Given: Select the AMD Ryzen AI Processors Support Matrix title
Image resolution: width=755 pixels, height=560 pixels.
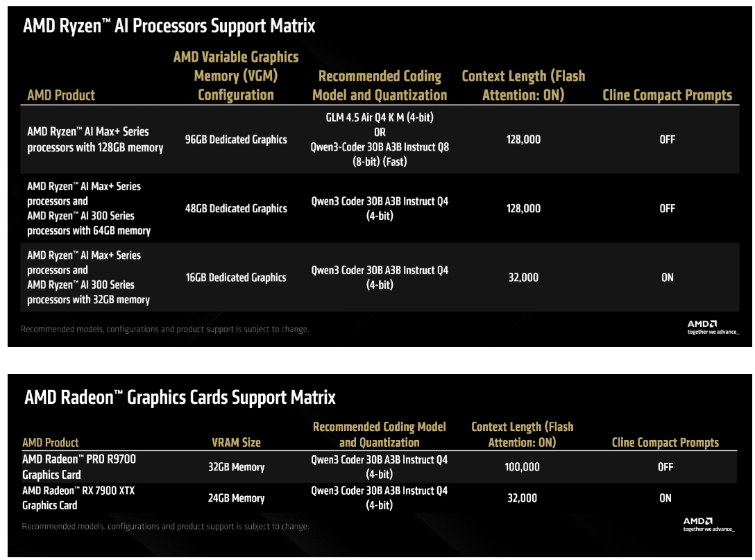Looking at the screenshot, I should pos(169,26).
